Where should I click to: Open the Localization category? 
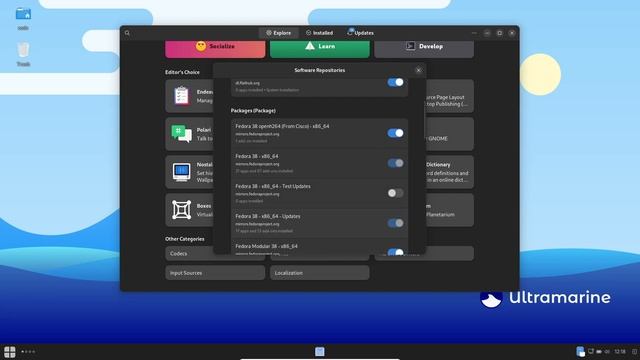pos(320,273)
